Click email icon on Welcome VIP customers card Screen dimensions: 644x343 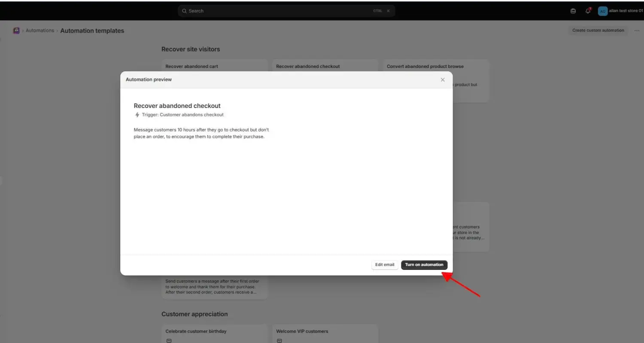click(279, 340)
